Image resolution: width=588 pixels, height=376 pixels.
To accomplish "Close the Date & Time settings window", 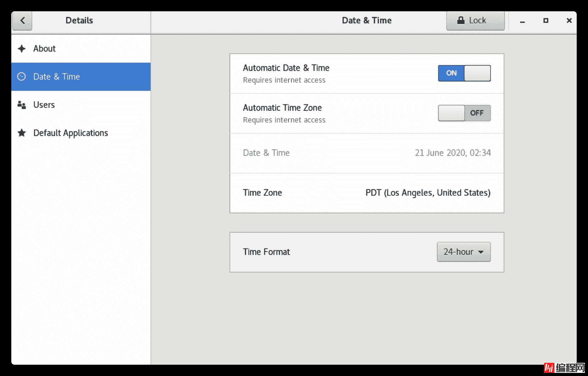I will coord(569,21).
